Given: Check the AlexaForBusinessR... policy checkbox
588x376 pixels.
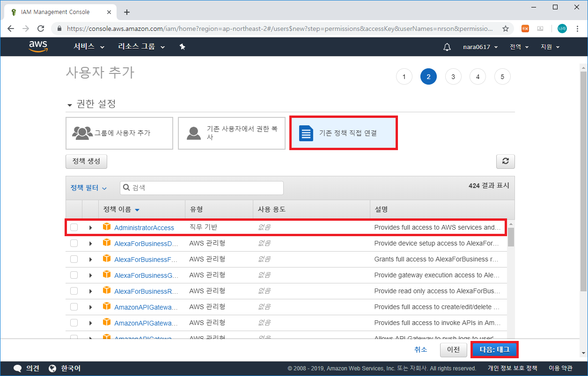Looking at the screenshot, I should tap(74, 291).
